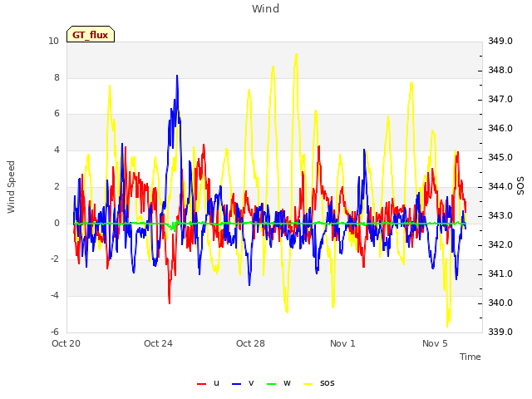Viewport: 532px width, 399px height.
Task: Click the 0 value on left axis
Action: 57,224
